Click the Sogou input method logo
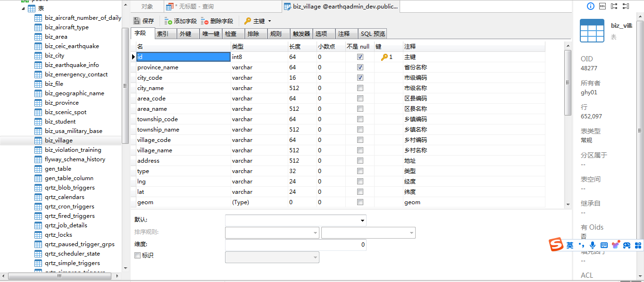Image resolution: width=644 pixels, height=282 pixels. (556, 245)
